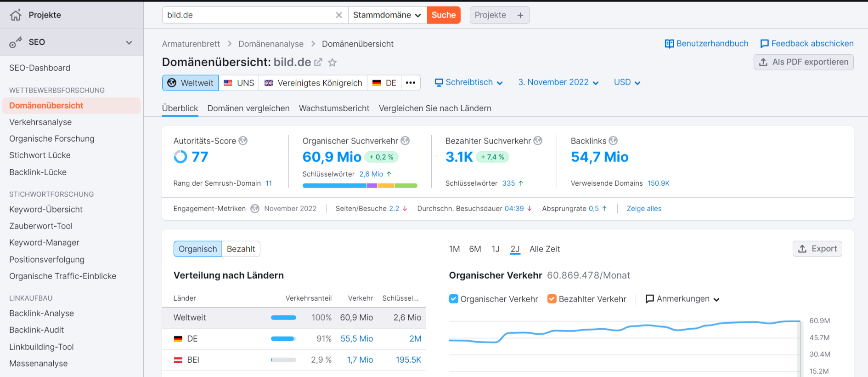Click the info globe icon next to Autoritäts-Score
The height and width of the screenshot is (377, 868).
(243, 141)
